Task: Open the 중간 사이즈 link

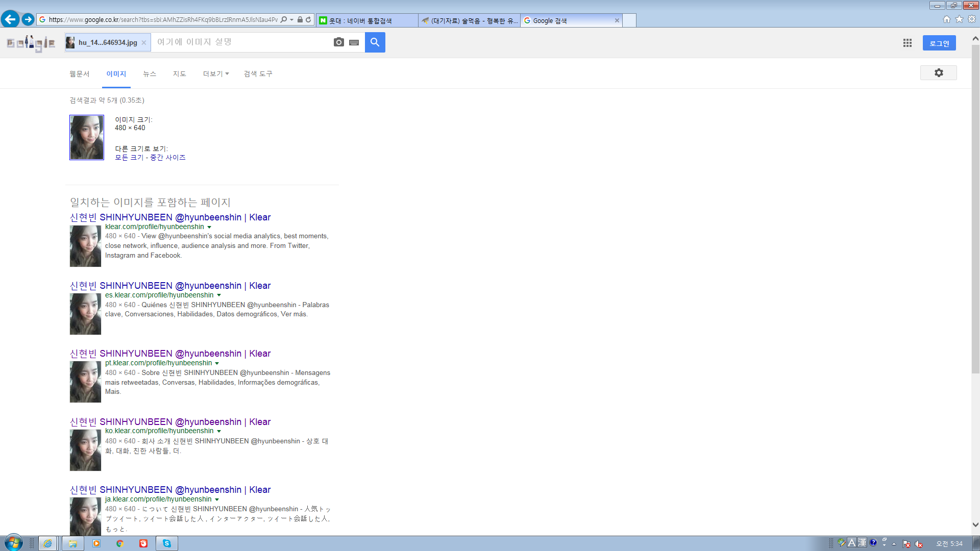Action: coord(167,158)
